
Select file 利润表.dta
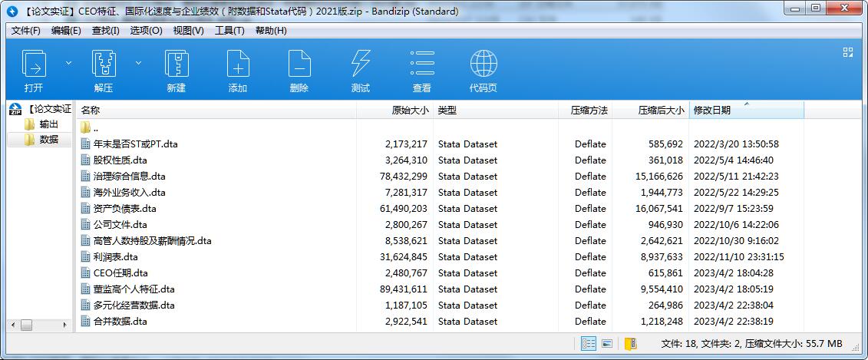pyautogui.click(x=116, y=256)
